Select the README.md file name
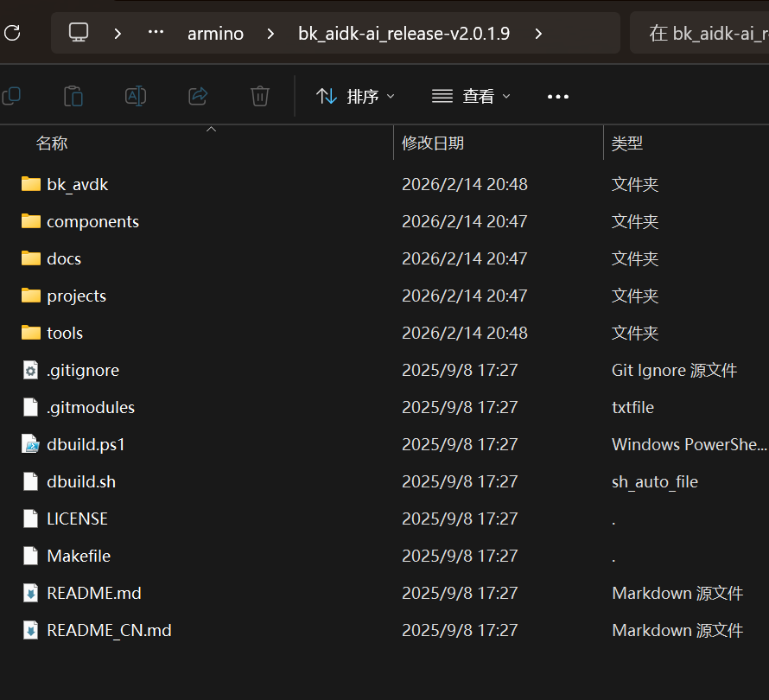This screenshot has height=700, width=769. point(94,593)
